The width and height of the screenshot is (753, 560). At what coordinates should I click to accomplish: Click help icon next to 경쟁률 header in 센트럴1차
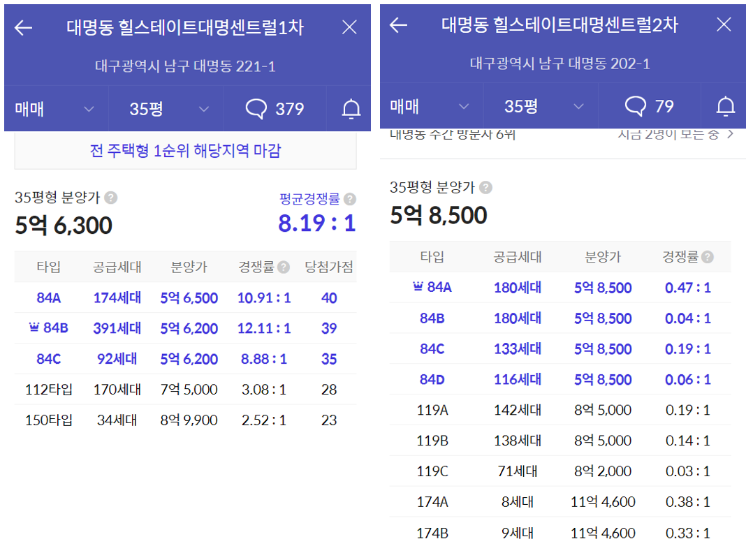pos(284,267)
